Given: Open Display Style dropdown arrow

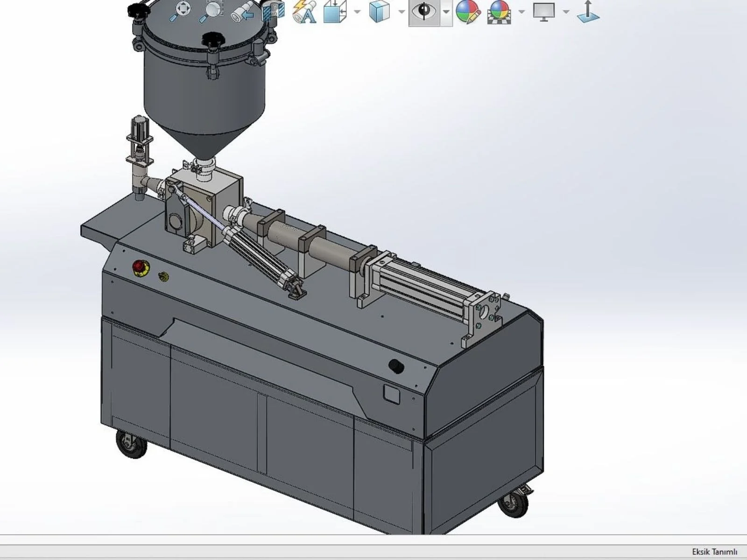Looking at the screenshot, I should pos(402,11).
